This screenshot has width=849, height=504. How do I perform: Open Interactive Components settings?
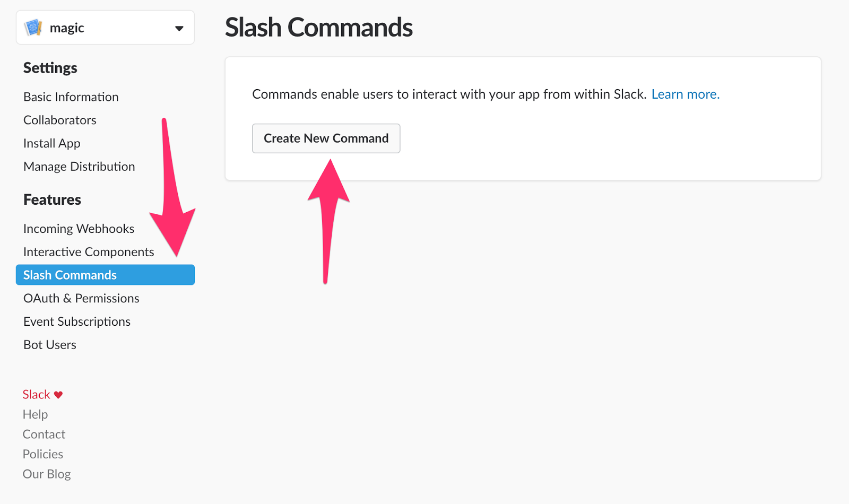(88, 251)
